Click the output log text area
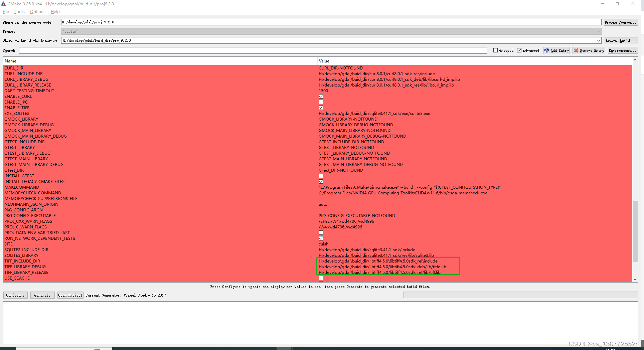The height and width of the screenshot is (350, 644). click(321, 323)
